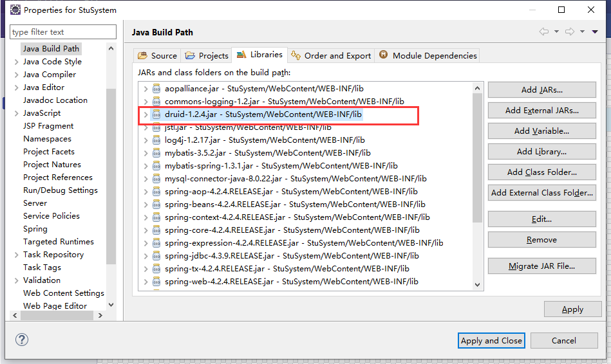
Task: Click the jar icon beside spring-tx-4.2.4.RELEASE.jar
Action: tap(156, 269)
